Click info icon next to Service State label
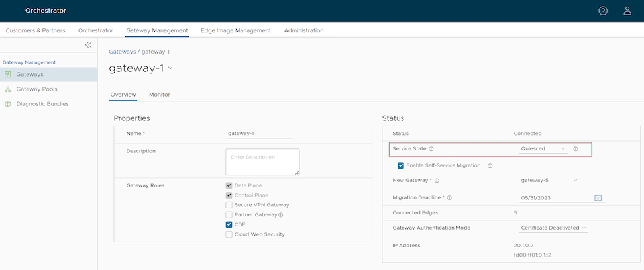Viewport: 644px width, 270px height. 431,149
